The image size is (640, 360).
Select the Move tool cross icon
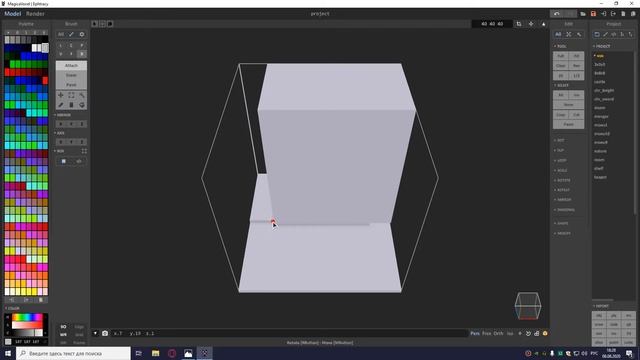click(x=61, y=95)
